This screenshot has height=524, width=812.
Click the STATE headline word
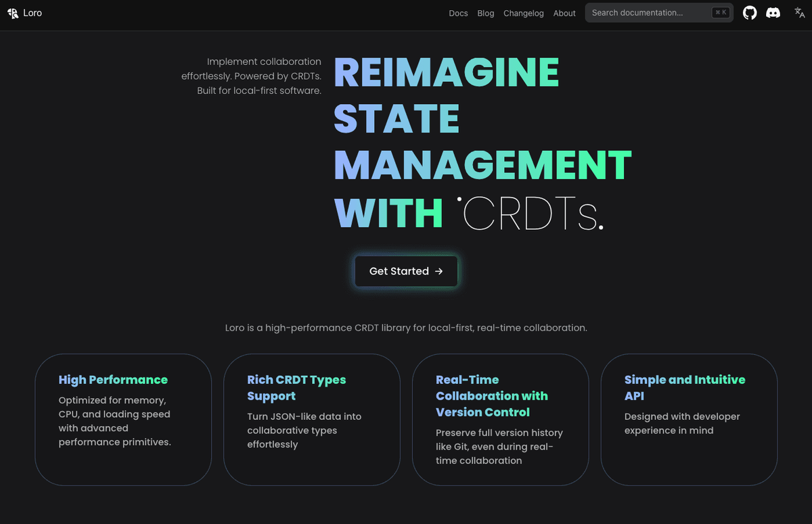click(x=397, y=119)
